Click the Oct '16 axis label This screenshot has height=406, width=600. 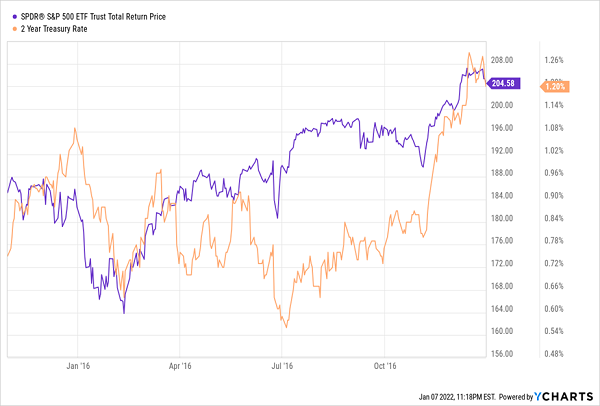(x=385, y=366)
